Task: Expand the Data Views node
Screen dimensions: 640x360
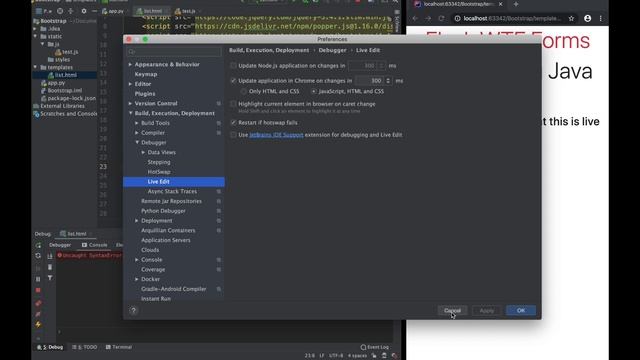Action: tap(143, 152)
